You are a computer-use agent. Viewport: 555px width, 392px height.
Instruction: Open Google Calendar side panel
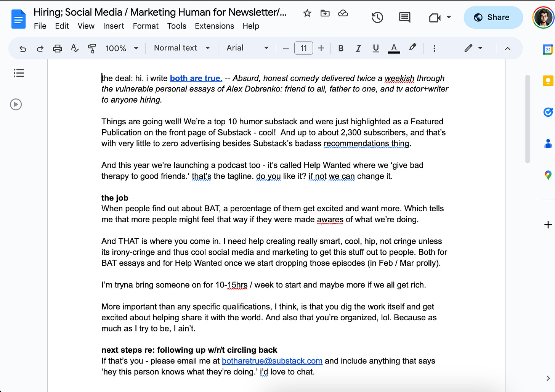coord(548,49)
